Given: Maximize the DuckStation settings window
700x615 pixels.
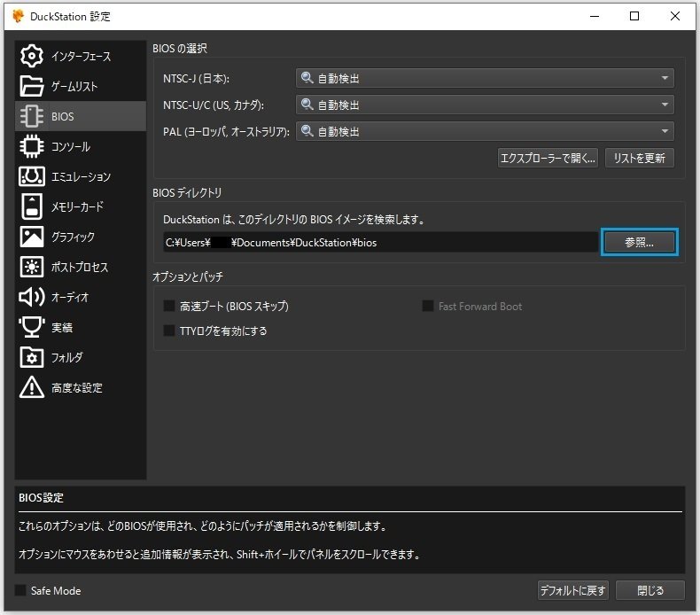Looking at the screenshot, I should (634, 16).
